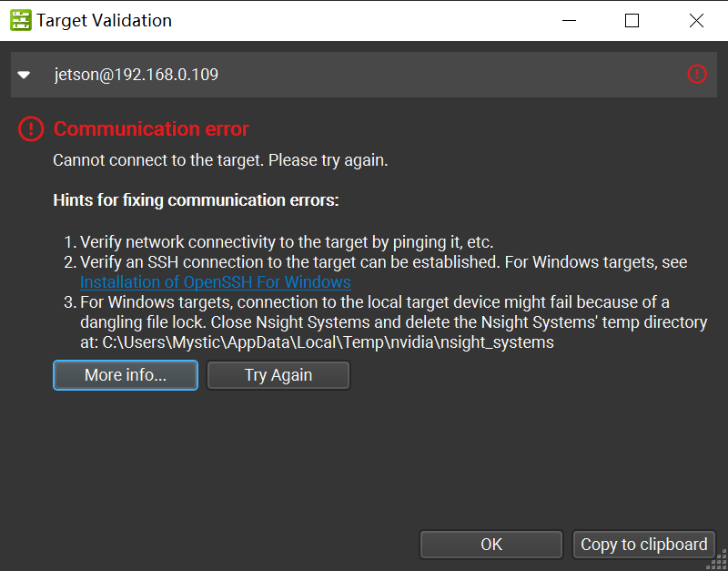Click red error status icon on jetson row
This screenshot has width=728, height=571.
click(697, 74)
